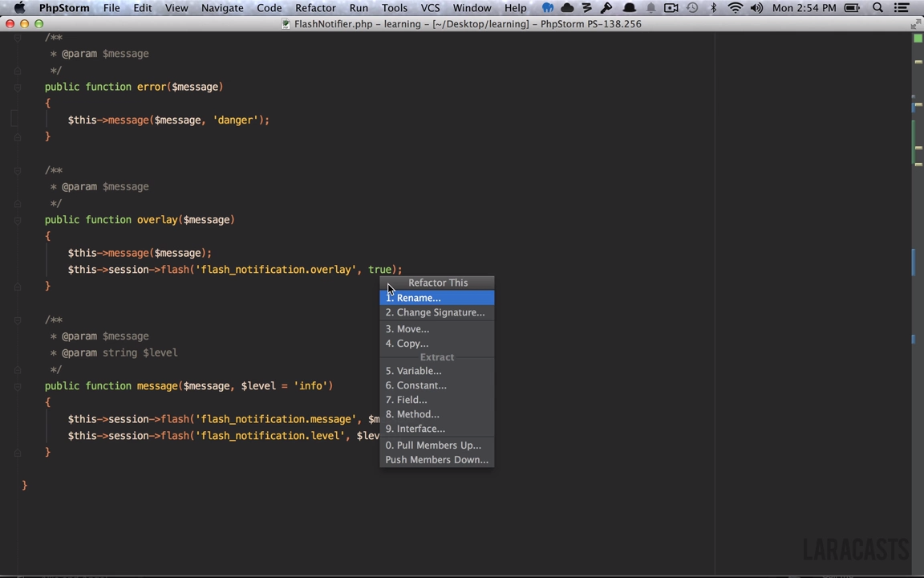924x578 pixels.
Task: Click 'flash_notification.overlay' string
Action: click(276, 270)
